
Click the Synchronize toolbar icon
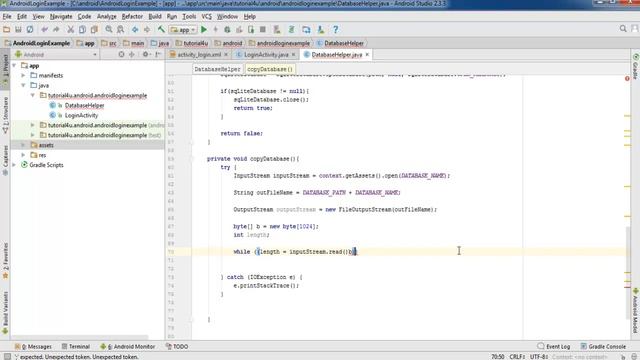pos(30,29)
